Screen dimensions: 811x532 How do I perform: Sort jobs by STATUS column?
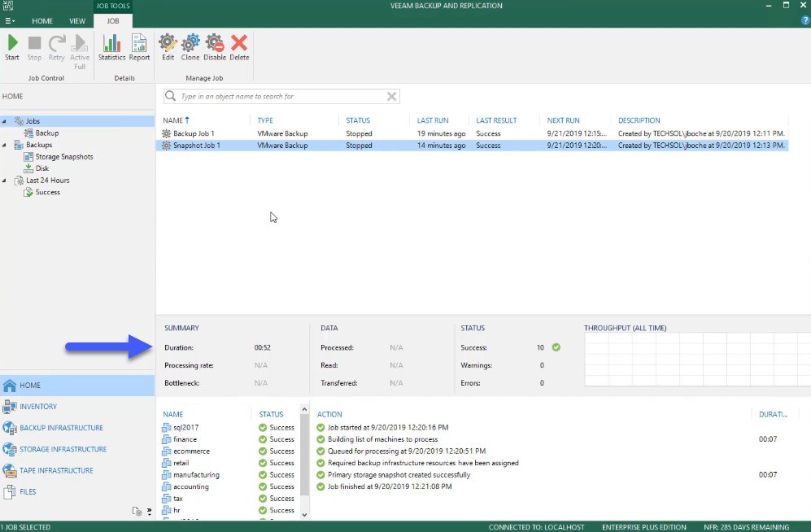[358, 120]
